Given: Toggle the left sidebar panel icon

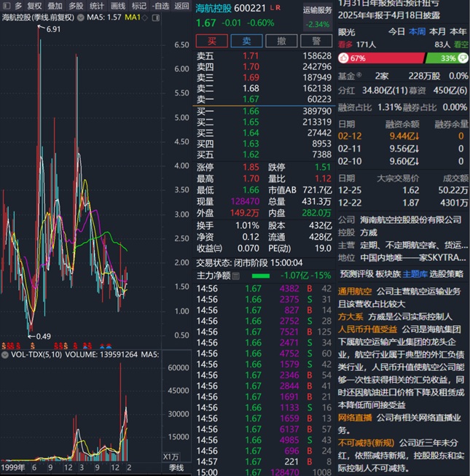Looking at the screenshot, I should (x=7, y=6).
